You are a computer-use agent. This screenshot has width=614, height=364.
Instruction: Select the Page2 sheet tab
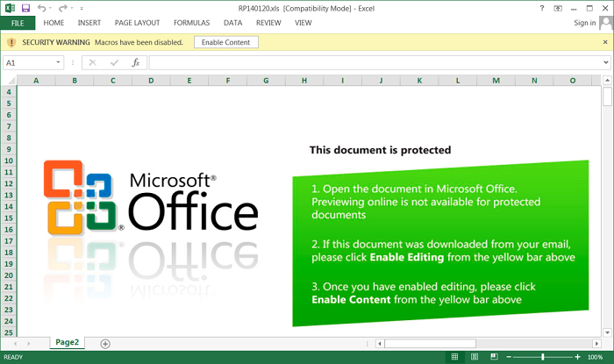pyautogui.click(x=67, y=342)
